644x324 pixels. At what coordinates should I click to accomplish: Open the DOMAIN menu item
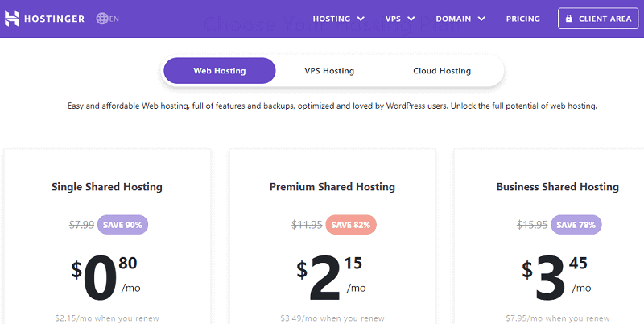(454, 19)
